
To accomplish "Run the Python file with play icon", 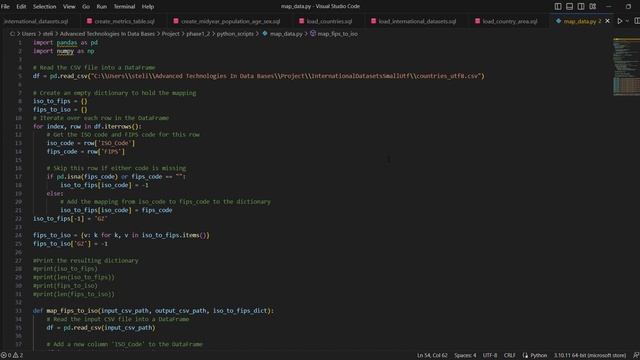I will click(620, 21).
